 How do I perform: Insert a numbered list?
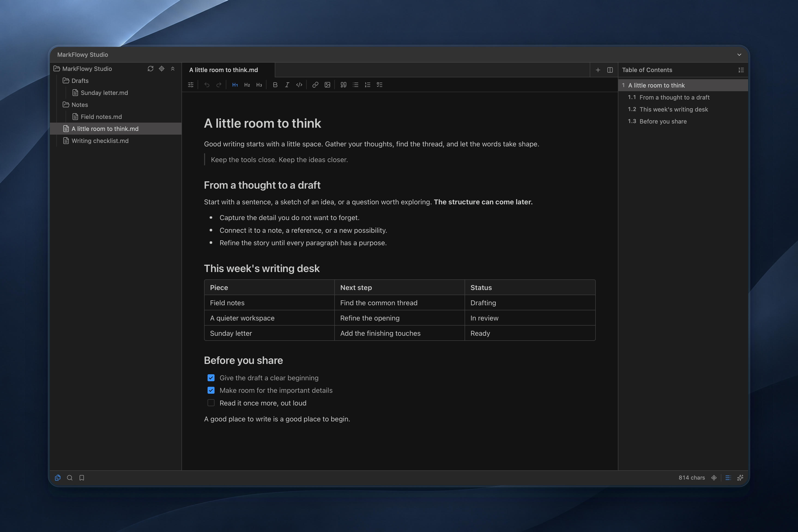(x=367, y=85)
